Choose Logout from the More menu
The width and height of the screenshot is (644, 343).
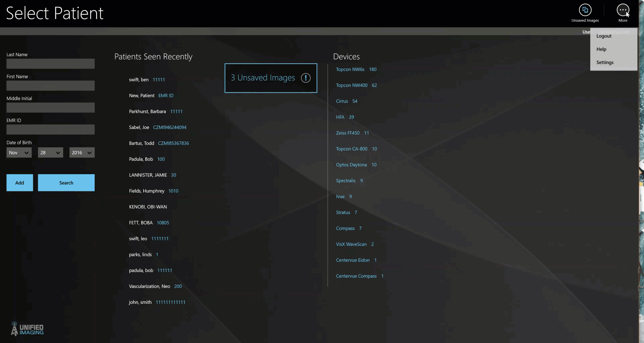[x=604, y=36]
